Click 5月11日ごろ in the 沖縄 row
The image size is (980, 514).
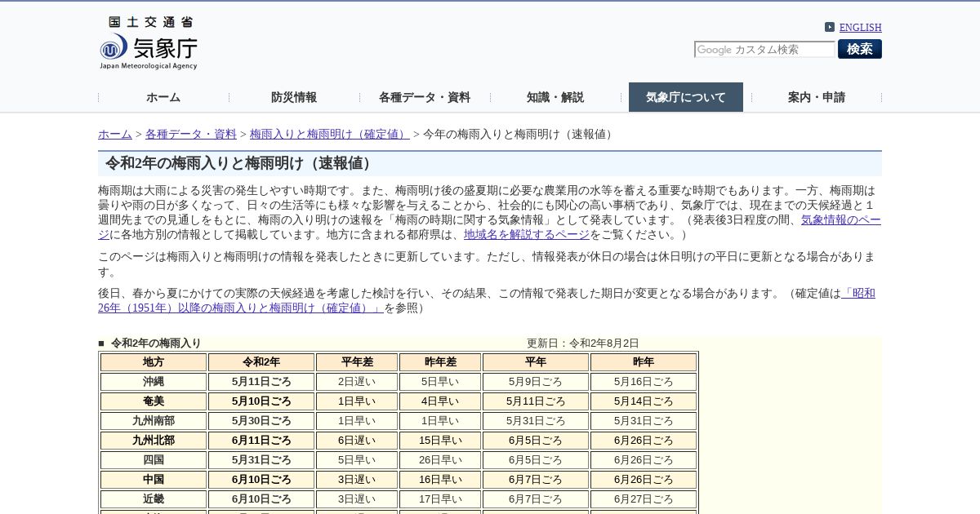261,382
